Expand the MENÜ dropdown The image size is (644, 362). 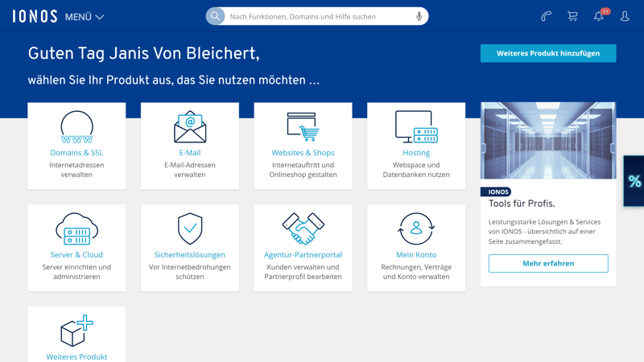(85, 17)
